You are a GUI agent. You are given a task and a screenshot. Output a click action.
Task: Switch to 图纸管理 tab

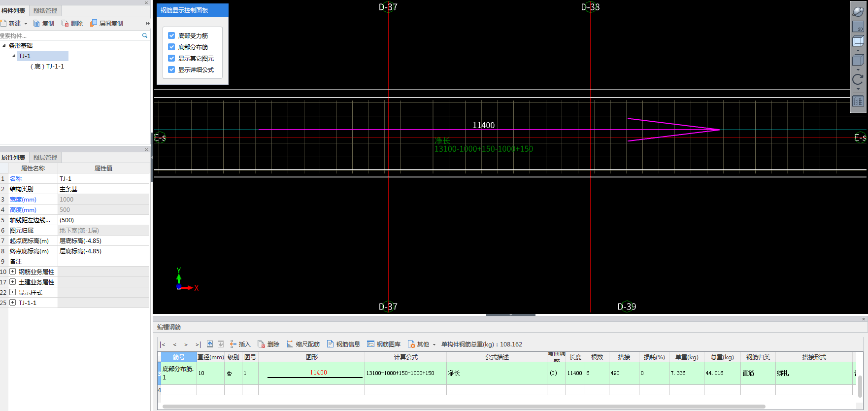tap(45, 10)
